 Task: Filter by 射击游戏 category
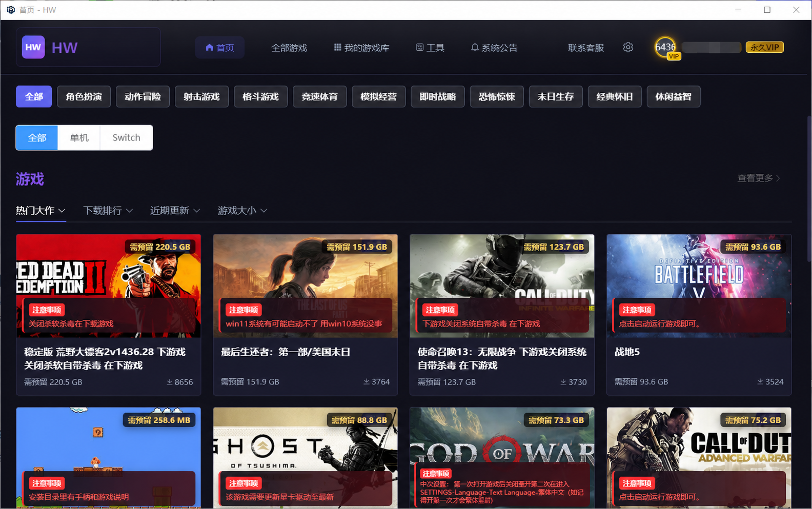pos(202,96)
